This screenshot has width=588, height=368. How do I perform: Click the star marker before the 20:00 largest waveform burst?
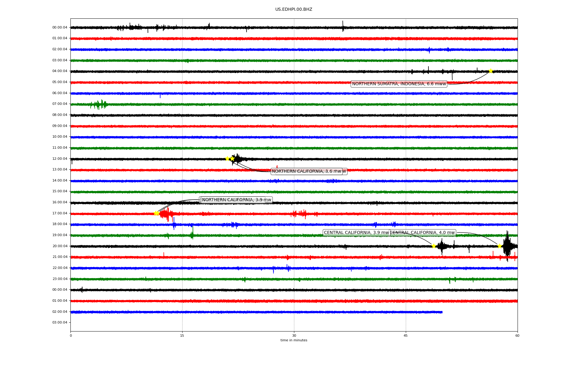tap(499, 246)
